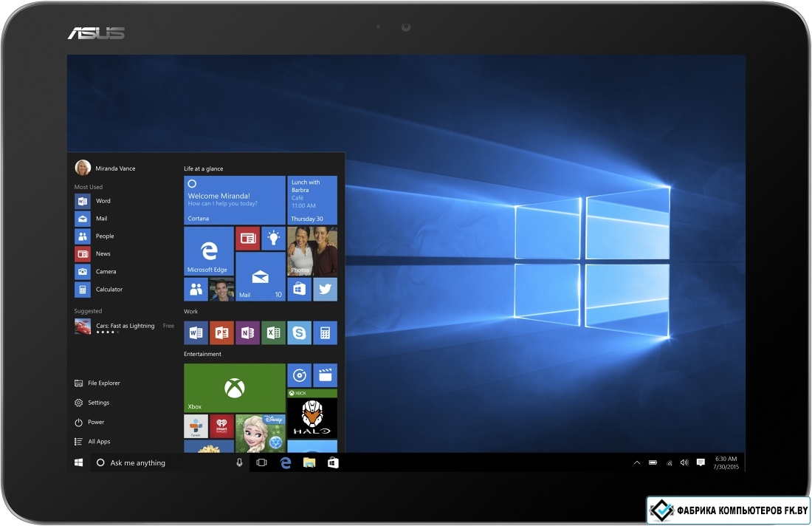Image resolution: width=812 pixels, height=526 pixels.
Task: Open News from the Most Used list
Action: (93, 254)
